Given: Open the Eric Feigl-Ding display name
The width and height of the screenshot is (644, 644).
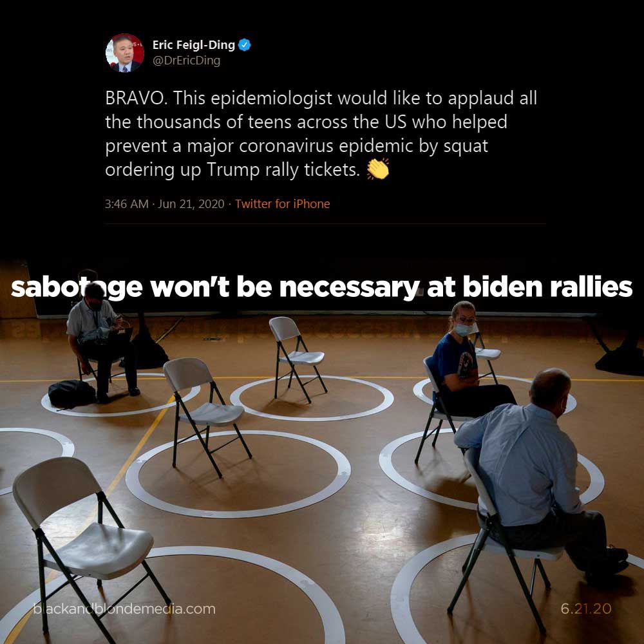Looking at the screenshot, I should (193, 45).
